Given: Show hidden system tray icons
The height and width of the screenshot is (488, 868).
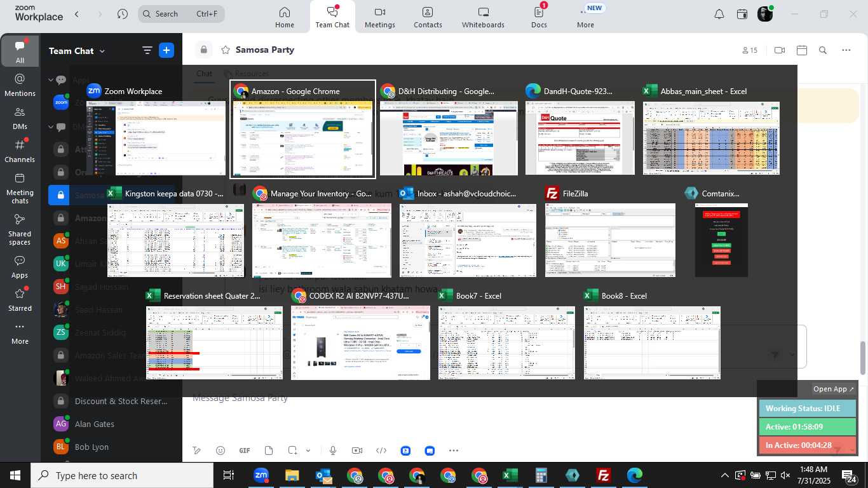Looking at the screenshot, I should [x=725, y=475].
